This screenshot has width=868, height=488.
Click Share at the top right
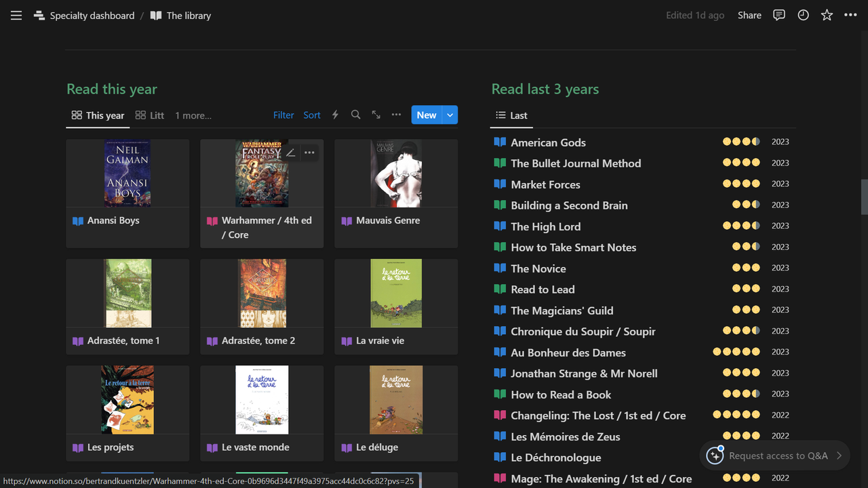[x=749, y=15]
